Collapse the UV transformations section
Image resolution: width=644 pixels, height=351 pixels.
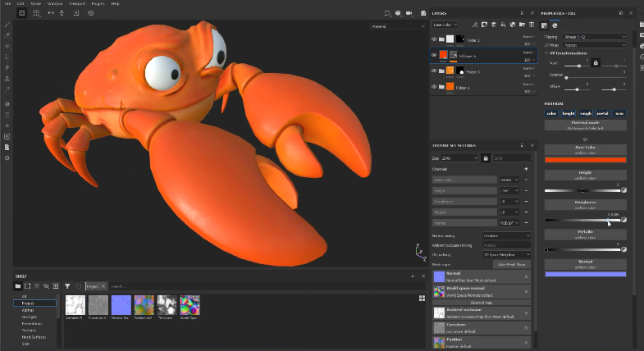click(x=546, y=53)
